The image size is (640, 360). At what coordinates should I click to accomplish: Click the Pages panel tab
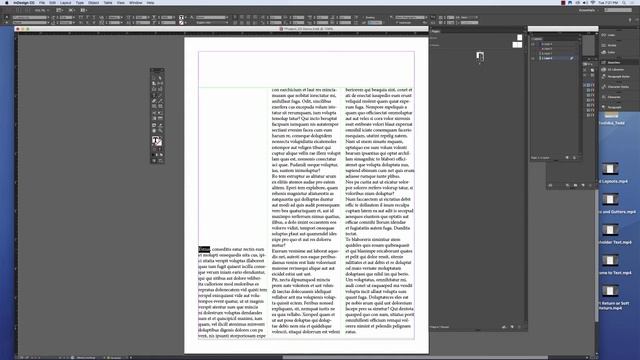(436, 31)
